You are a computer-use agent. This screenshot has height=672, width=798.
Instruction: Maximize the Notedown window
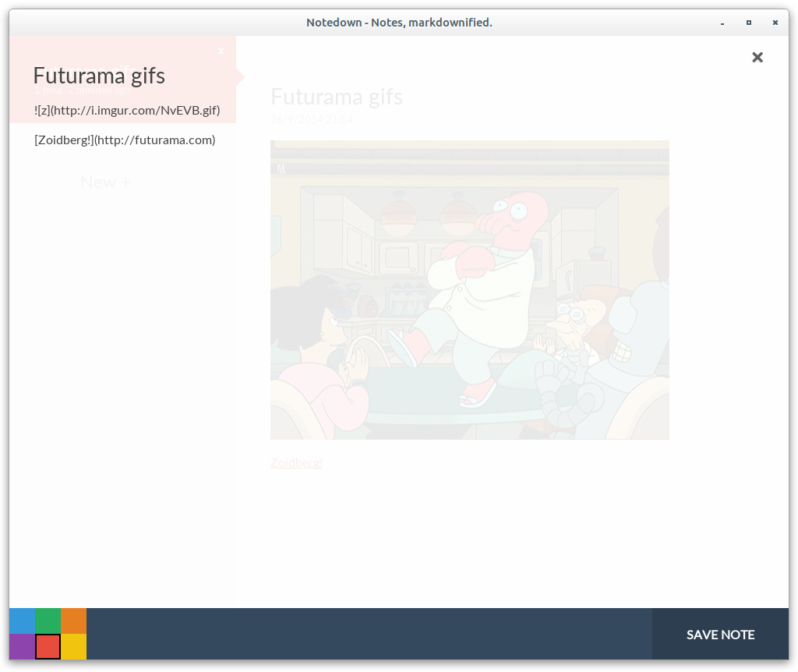[749, 23]
